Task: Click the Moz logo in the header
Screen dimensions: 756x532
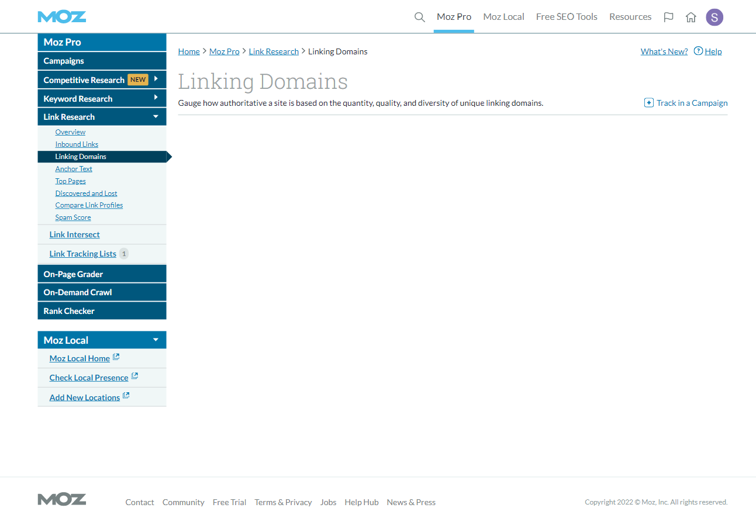Action: pyautogui.click(x=62, y=17)
